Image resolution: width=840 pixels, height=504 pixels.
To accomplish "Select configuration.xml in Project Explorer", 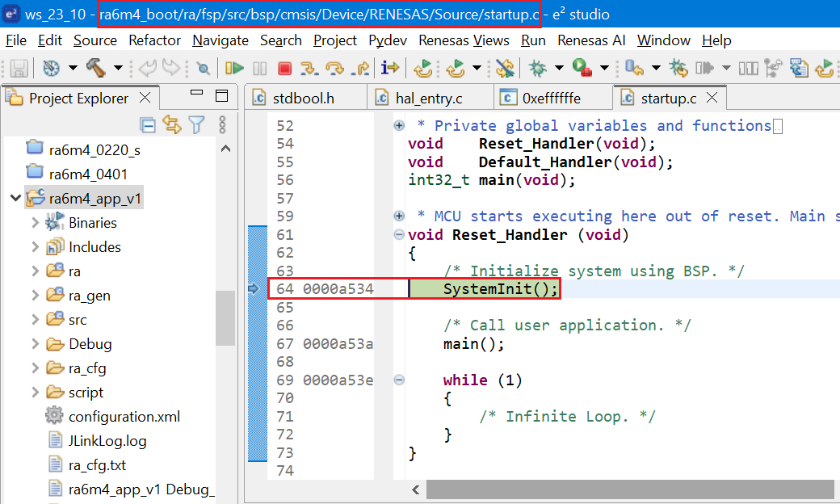I will pos(124,416).
